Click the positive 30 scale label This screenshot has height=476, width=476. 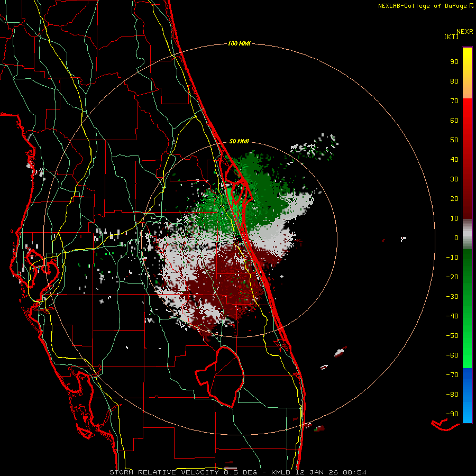tap(454, 179)
